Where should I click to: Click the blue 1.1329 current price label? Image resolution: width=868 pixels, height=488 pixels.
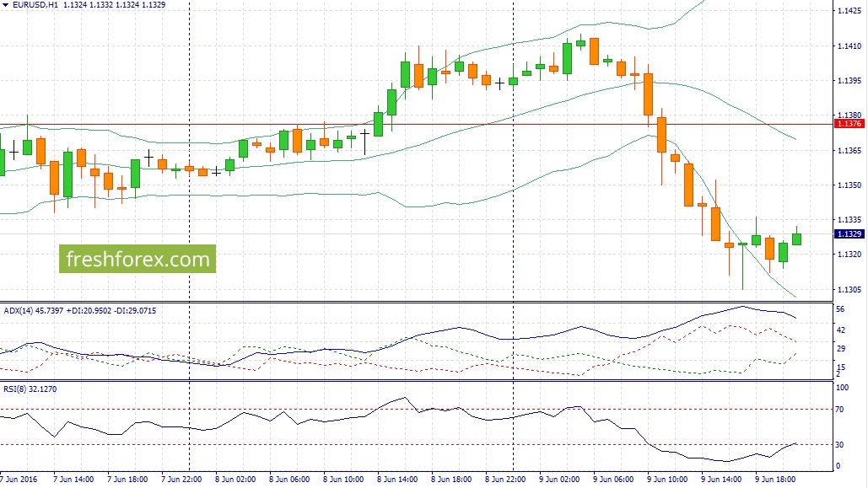[x=849, y=234]
